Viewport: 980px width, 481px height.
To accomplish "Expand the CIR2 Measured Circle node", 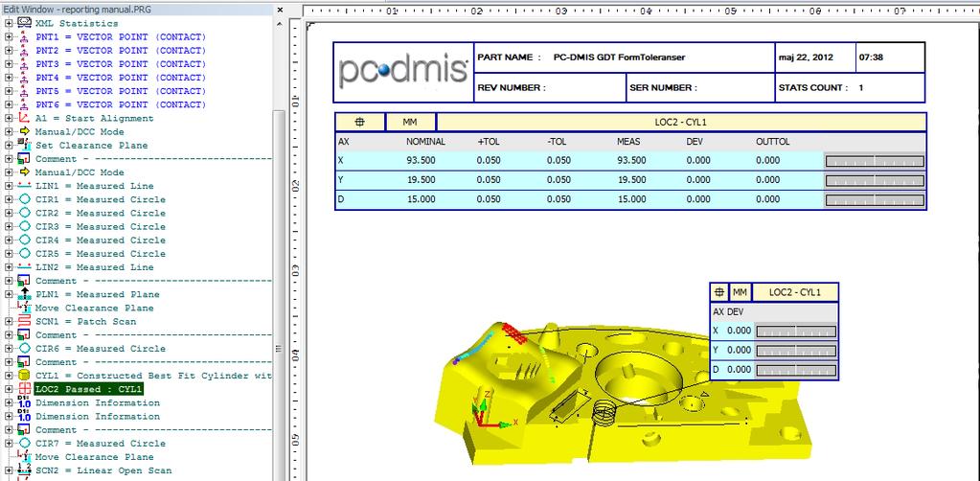I will (x=9, y=214).
